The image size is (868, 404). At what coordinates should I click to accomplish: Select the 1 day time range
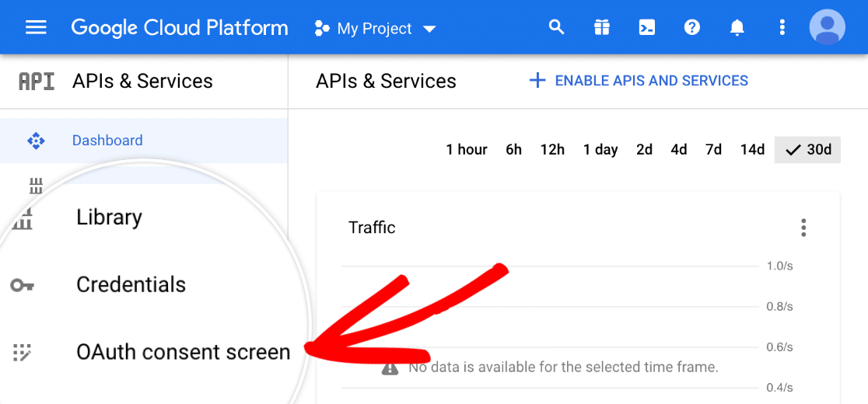(600, 150)
